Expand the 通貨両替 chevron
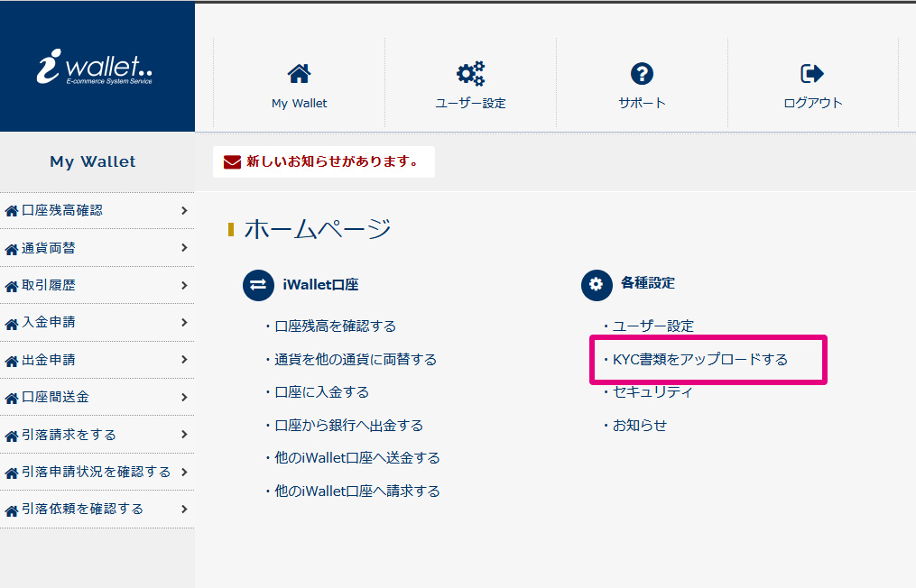This screenshot has height=588, width=916. (184, 248)
